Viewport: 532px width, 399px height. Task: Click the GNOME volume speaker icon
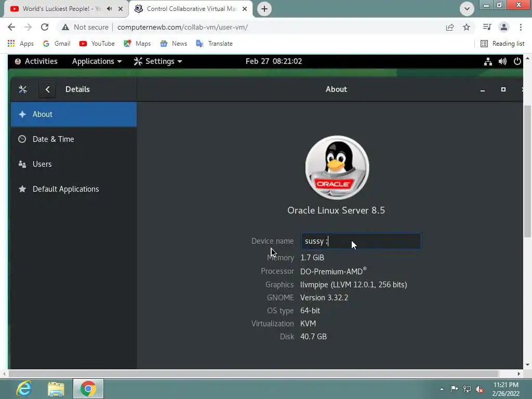point(502,61)
